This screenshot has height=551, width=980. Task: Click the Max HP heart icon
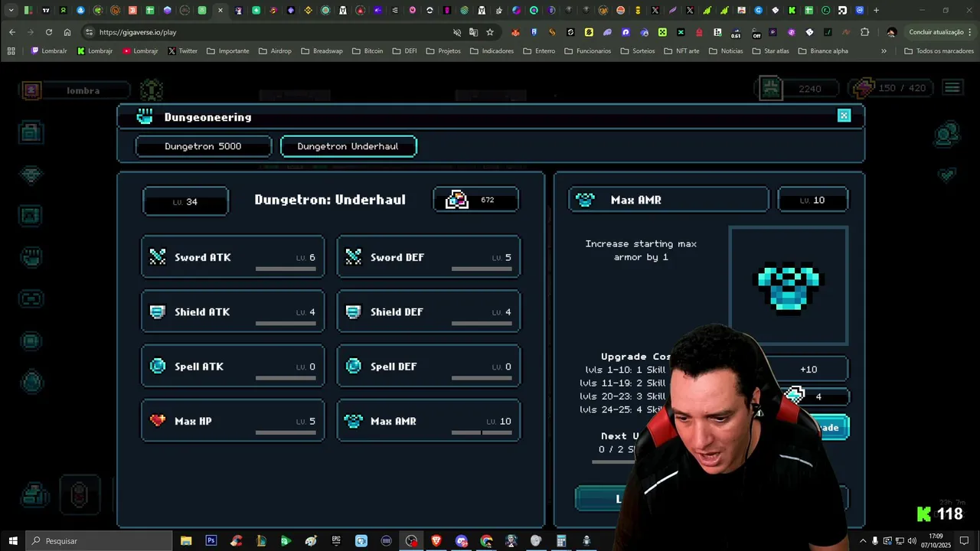[x=158, y=420]
